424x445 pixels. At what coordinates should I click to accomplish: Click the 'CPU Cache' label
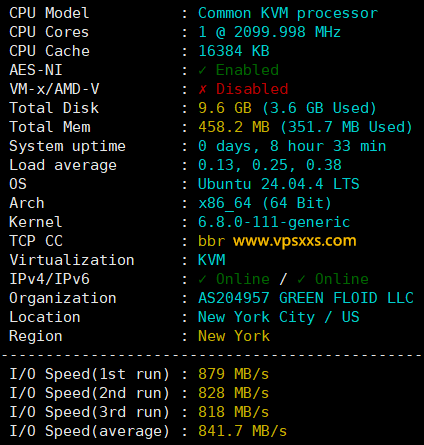(x=49, y=51)
